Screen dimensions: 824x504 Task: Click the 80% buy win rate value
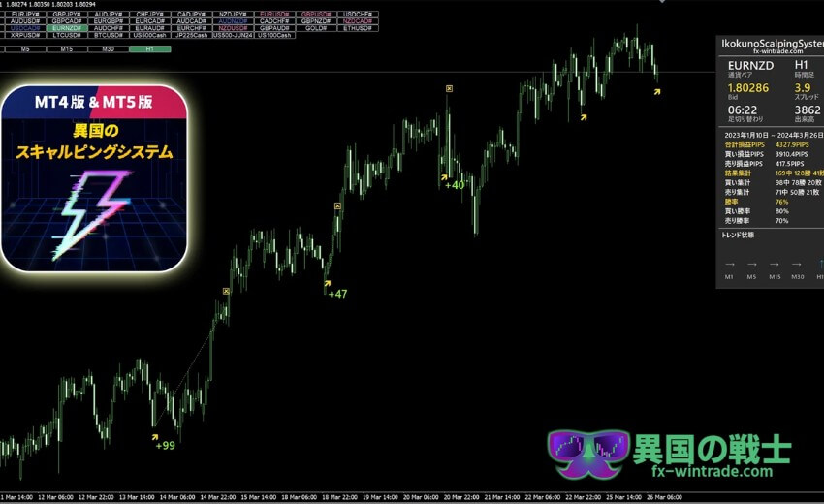782,211
